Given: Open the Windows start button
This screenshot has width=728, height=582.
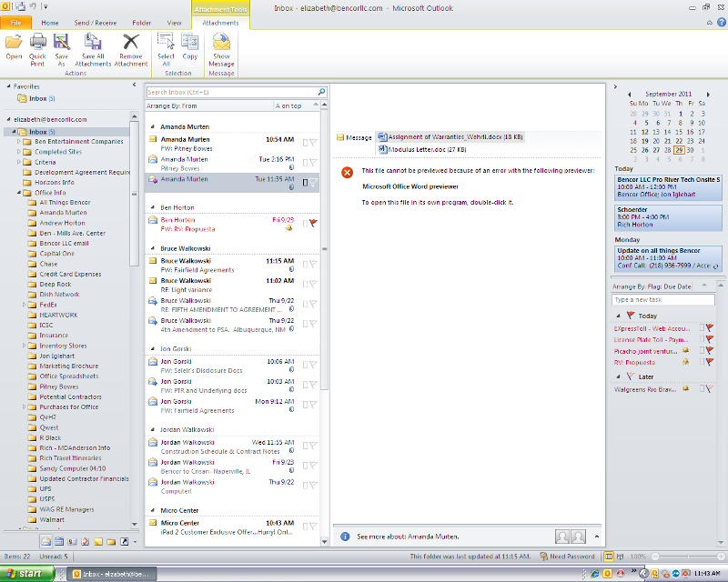Looking at the screenshot, I should tap(25, 574).
